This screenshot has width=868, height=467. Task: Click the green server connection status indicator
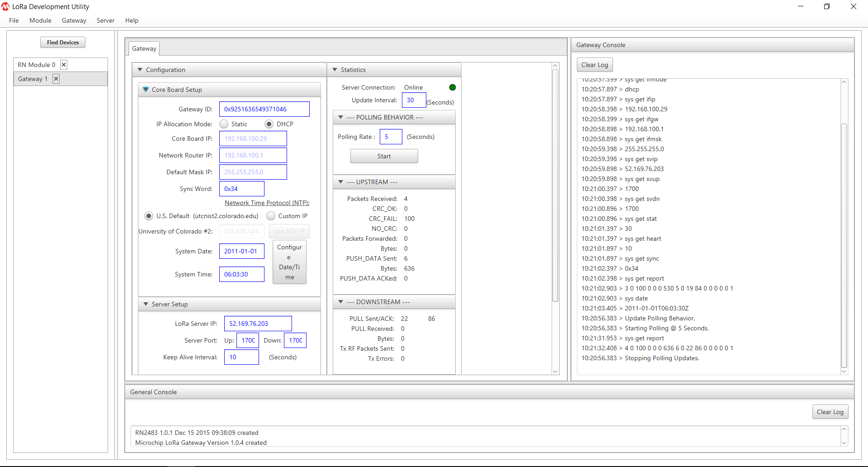[x=452, y=87]
